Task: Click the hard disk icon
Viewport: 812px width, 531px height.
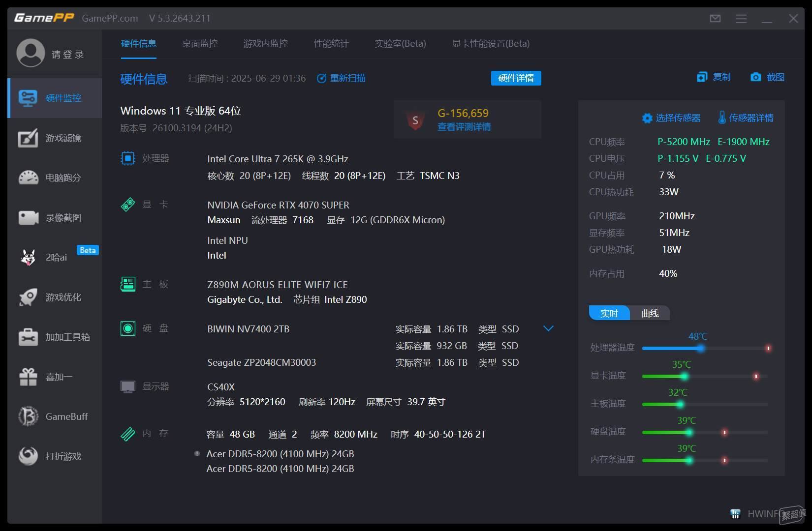Action: [x=128, y=328]
